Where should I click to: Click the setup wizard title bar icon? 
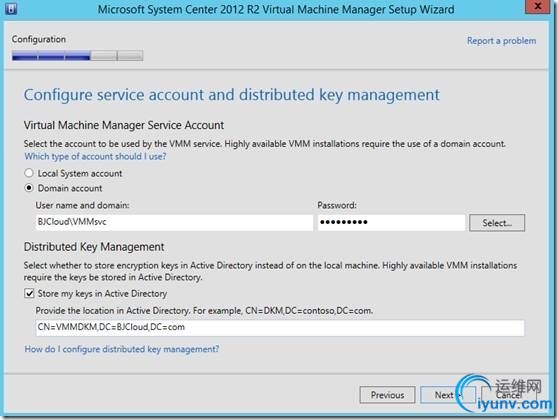[10, 8]
